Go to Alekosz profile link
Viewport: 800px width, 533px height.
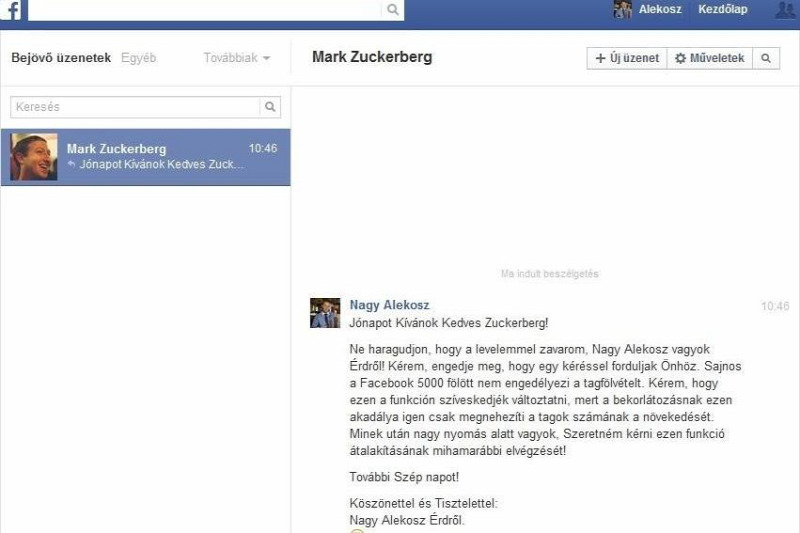click(x=660, y=9)
